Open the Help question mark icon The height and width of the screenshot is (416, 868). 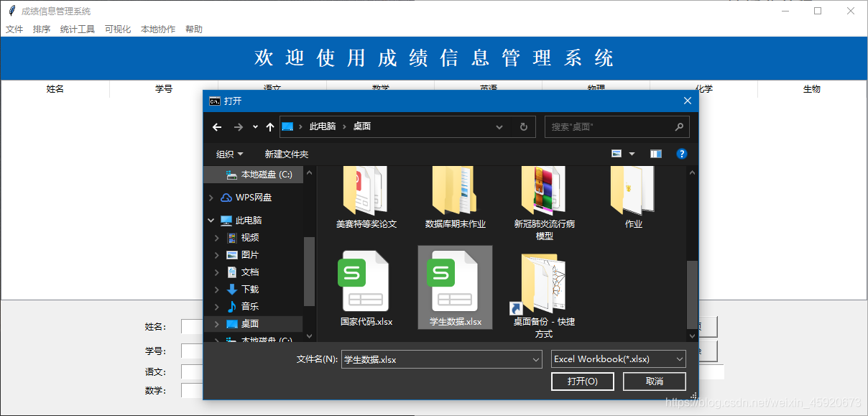[x=680, y=153]
